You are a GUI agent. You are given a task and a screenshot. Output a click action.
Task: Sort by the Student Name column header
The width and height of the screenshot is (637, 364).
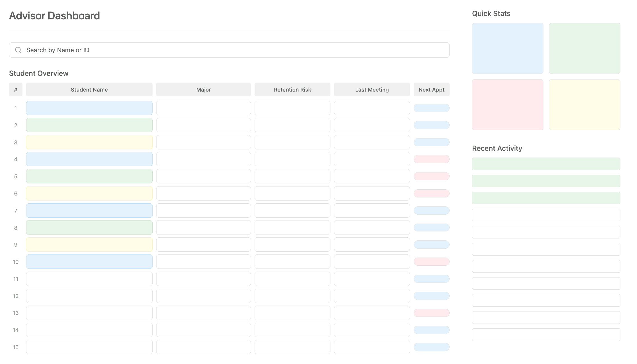coord(89,89)
